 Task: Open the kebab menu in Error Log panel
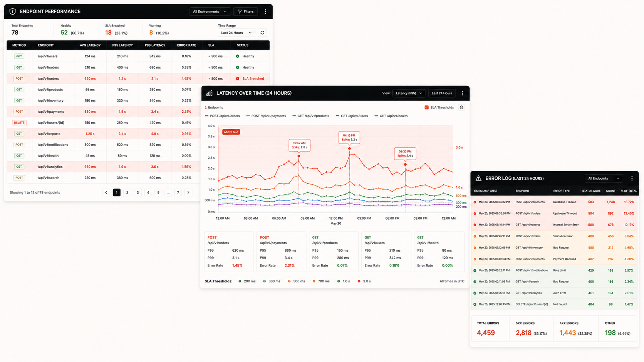click(x=632, y=178)
